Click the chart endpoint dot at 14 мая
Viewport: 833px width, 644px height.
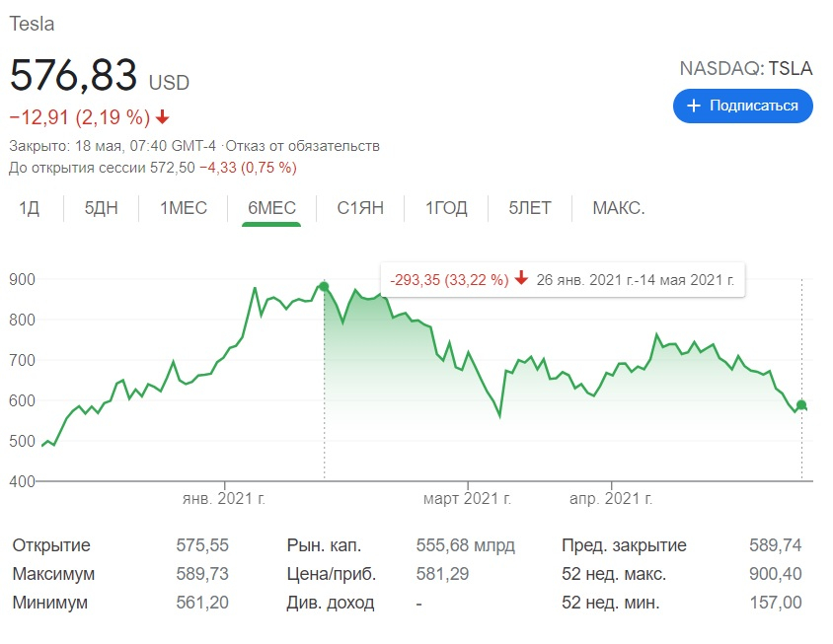point(801,405)
